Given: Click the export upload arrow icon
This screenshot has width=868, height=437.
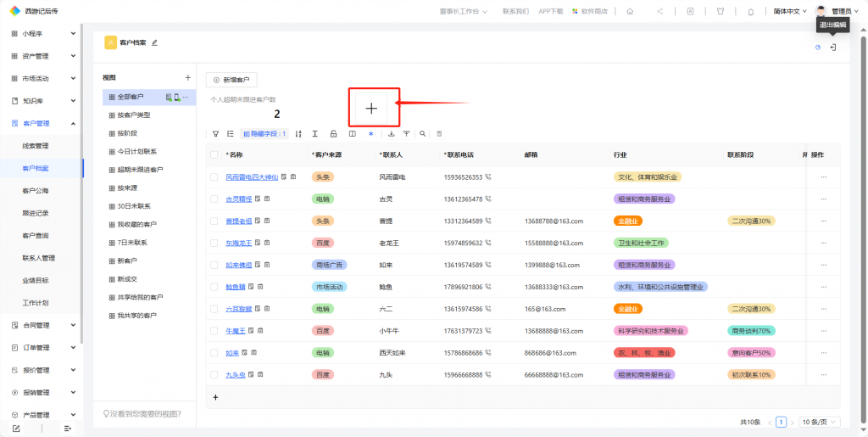Looking at the screenshot, I should (x=406, y=133).
